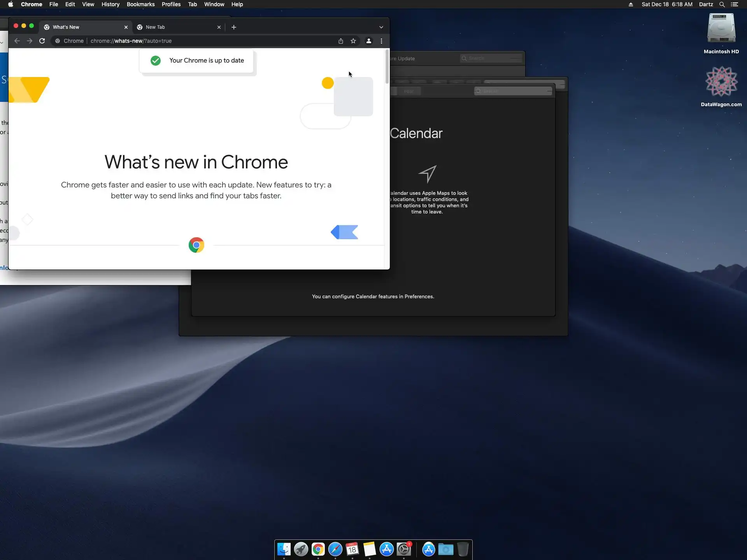Expand the tab search chevron
The image size is (747, 560).
381,27
